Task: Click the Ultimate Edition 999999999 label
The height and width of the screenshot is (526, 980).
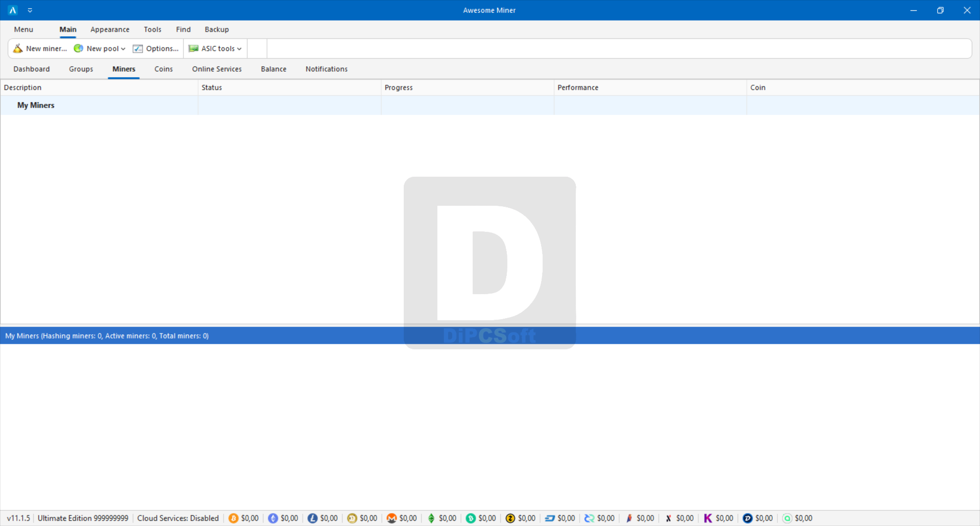Action: click(83, 518)
